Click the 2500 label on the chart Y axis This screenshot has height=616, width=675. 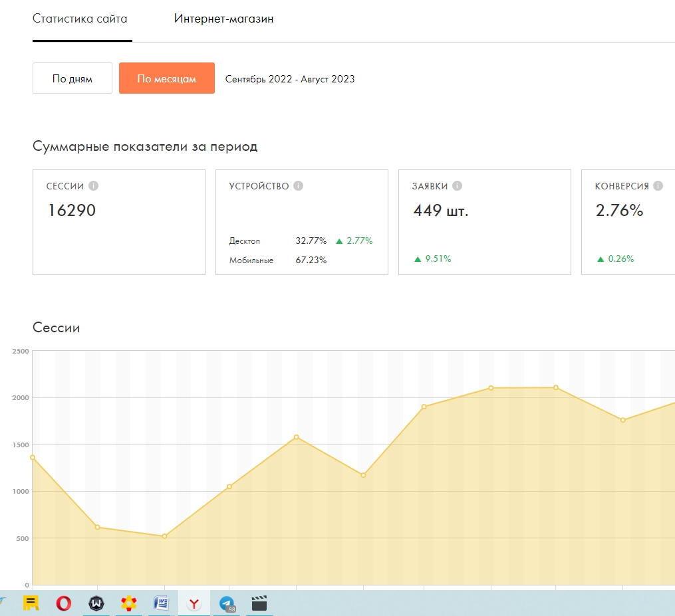pos(21,352)
